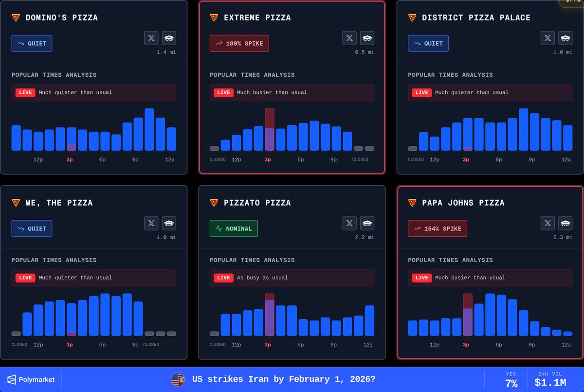Click 'Much quieter than usual' on Domino's Pizza
Viewport: 584px width, 392px height.
tap(75, 92)
